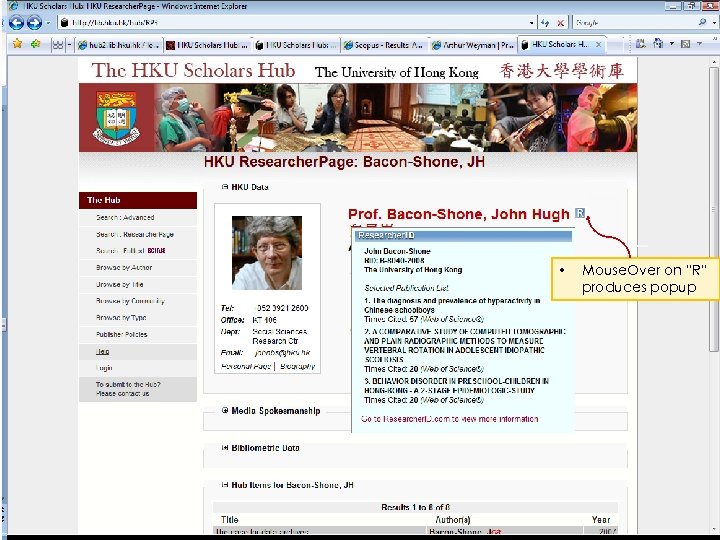Toggle the Hub Items for Bacon-Shone section

tap(225, 484)
